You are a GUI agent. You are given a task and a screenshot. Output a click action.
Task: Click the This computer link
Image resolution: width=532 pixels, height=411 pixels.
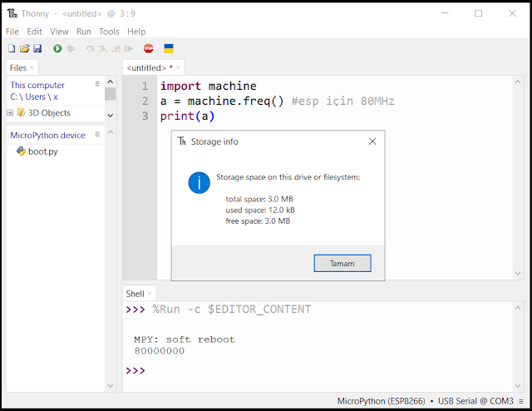[37, 85]
